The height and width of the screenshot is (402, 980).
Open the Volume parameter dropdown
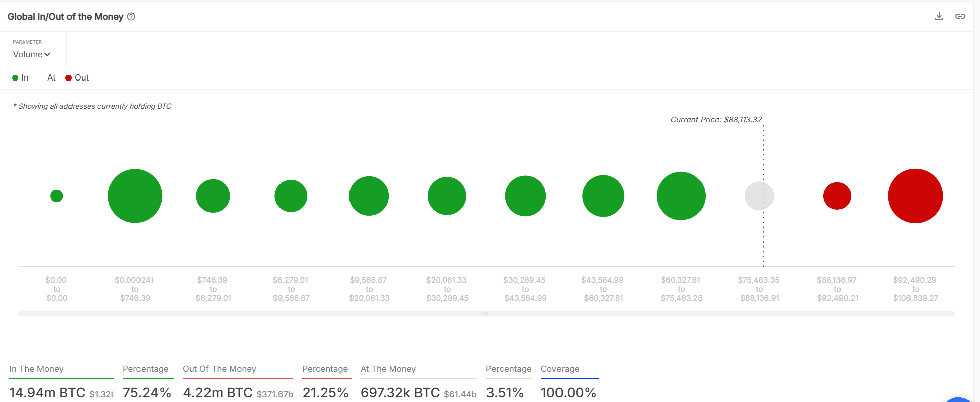point(31,54)
